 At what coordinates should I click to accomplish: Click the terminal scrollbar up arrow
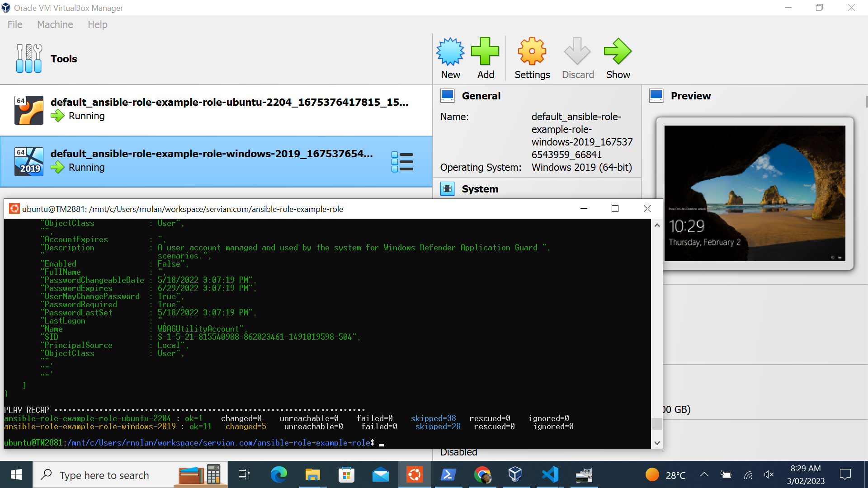657,225
